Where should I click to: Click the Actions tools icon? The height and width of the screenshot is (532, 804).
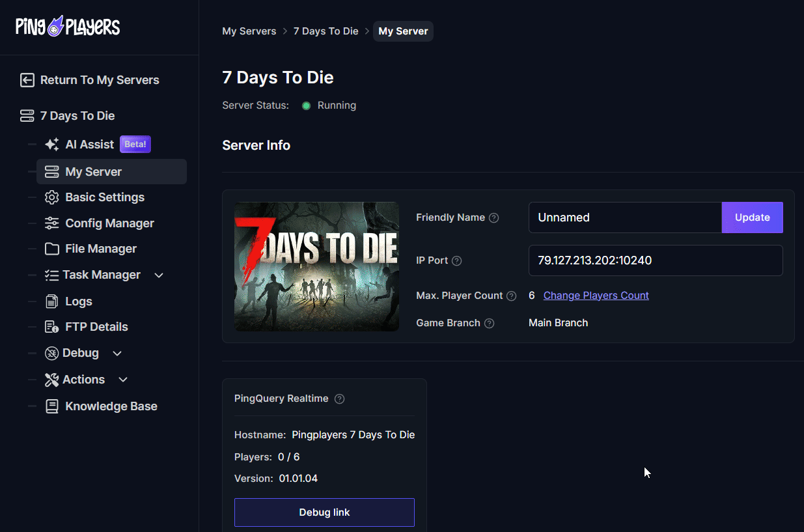pyautogui.click(x=51, y=380)
